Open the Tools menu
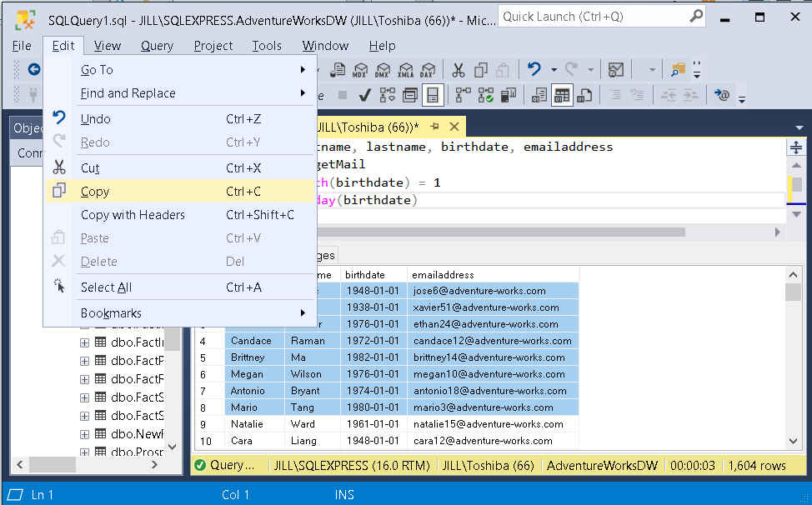The width and height of the screenshot is (812, 505). [267, 46]
